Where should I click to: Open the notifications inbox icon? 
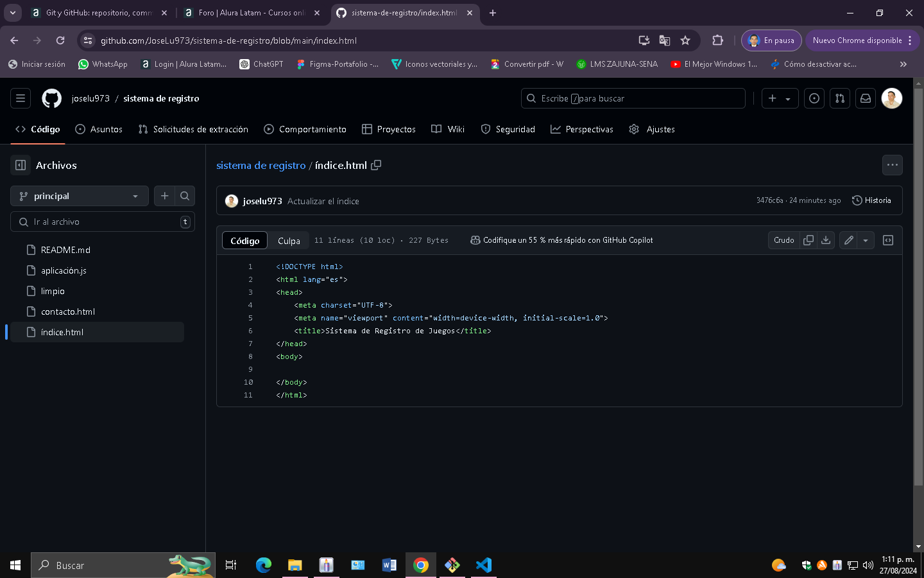(866, 98)
